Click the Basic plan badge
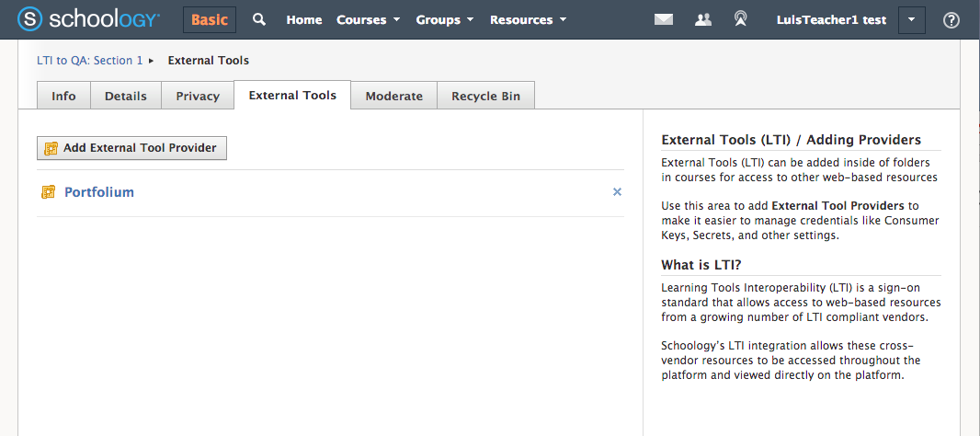The width and height of the screenshot is (980, 436). pyautogui.click(x=210, y=19)
